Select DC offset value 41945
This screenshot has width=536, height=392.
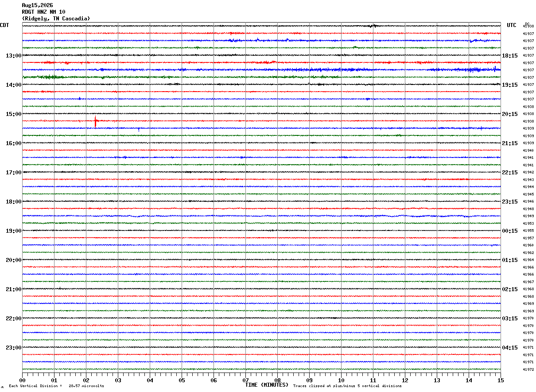coord(528,194)
